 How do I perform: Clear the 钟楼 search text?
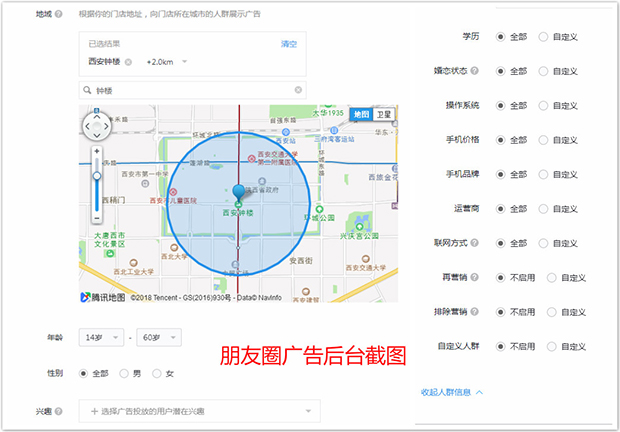coord(298,90)
